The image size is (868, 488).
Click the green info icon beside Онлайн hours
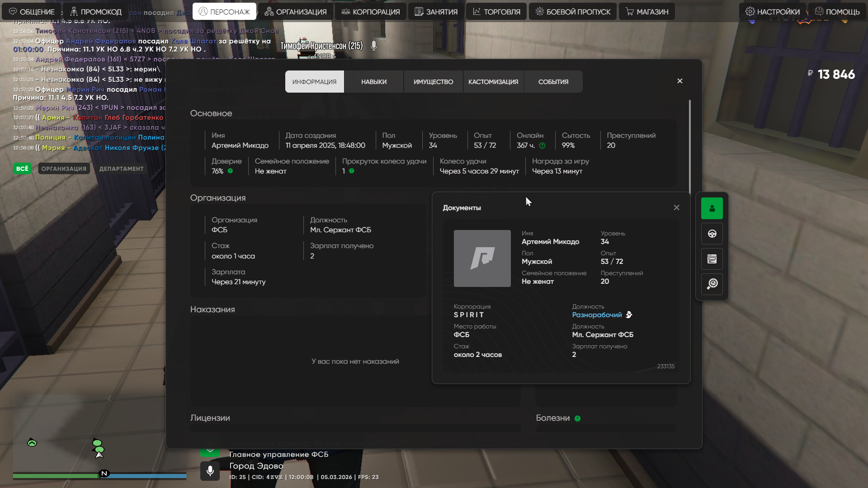pos(542,145)
